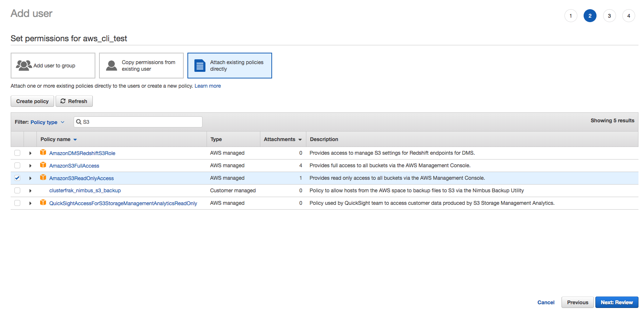
Task: Open the QuickSightAccessForS3StorageManagementAnalyticsReadOnly link
Action: point(123,203)
